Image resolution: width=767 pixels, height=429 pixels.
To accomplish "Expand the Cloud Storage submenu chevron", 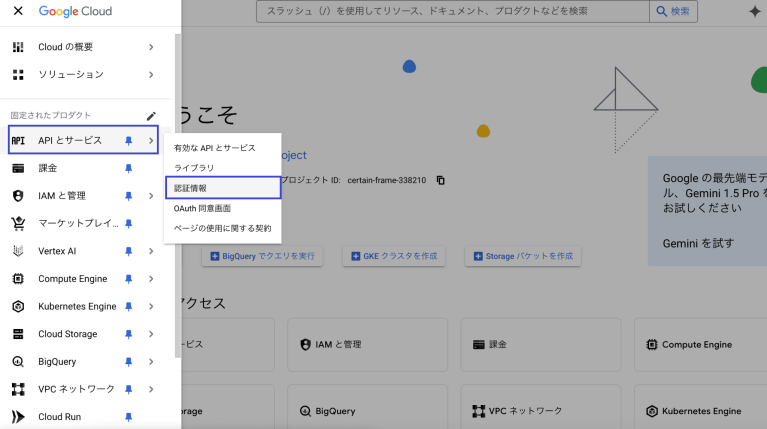I will 151,334.
